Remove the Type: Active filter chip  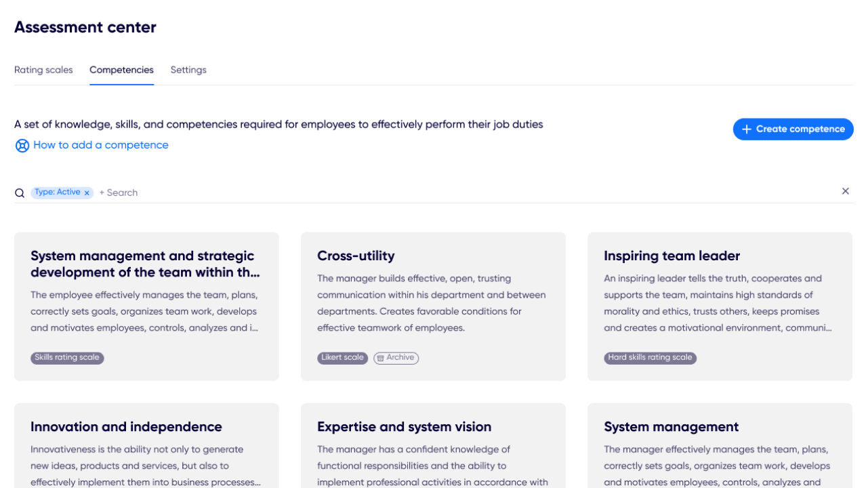coord(87,193)
